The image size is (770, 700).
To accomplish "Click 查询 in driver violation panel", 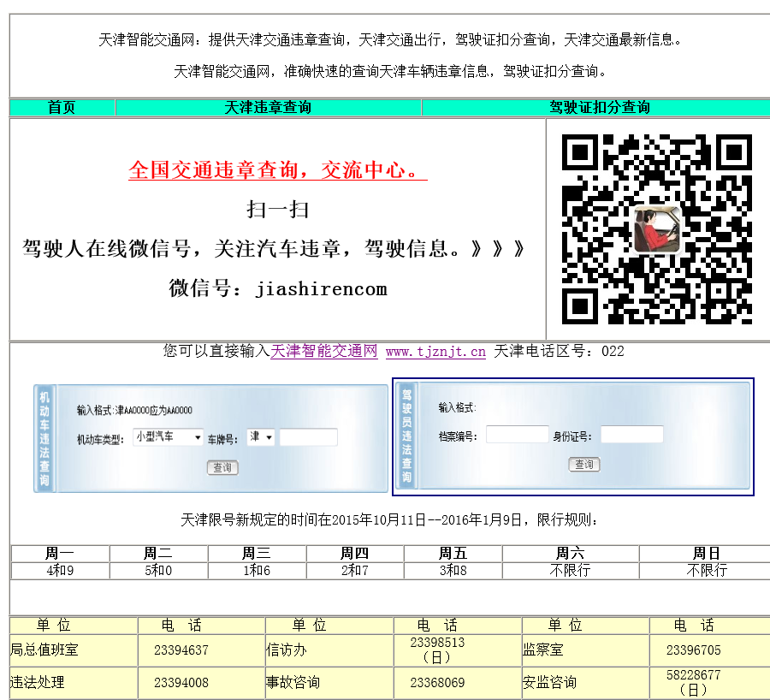I will click(x=583, y=465).
